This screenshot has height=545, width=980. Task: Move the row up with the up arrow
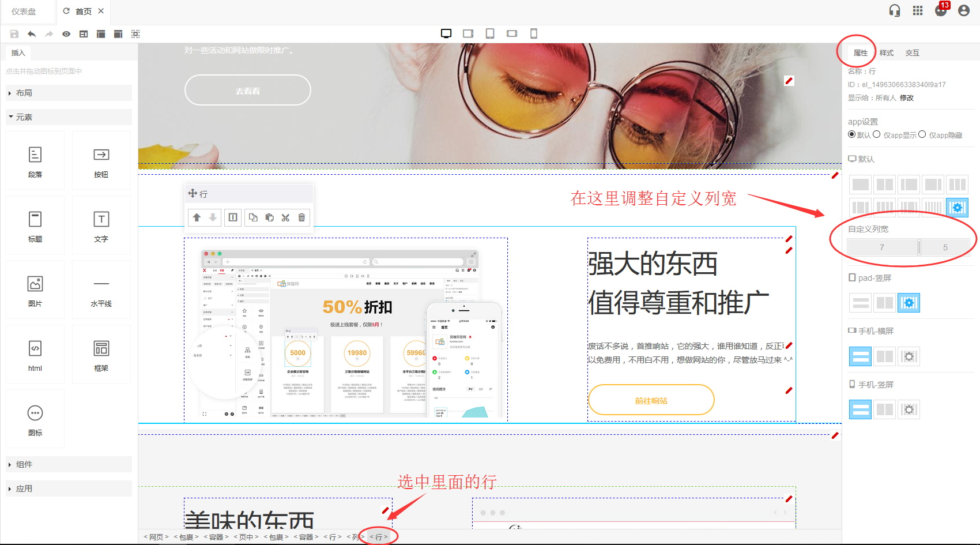pos(197,217)
